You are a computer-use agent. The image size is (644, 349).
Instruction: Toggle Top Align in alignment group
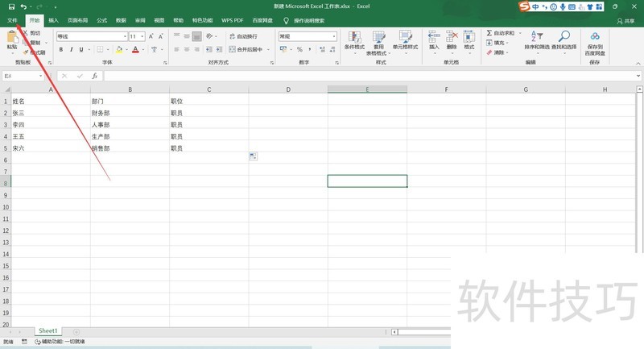(x=176, y=36)
